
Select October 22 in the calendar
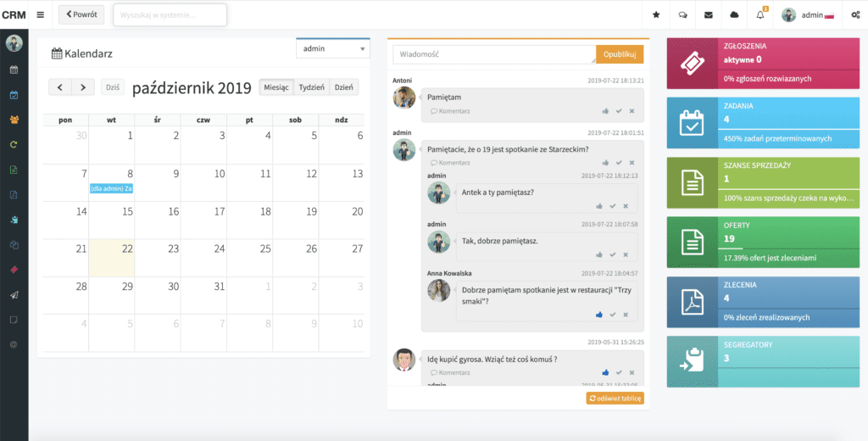click(112, 258)
